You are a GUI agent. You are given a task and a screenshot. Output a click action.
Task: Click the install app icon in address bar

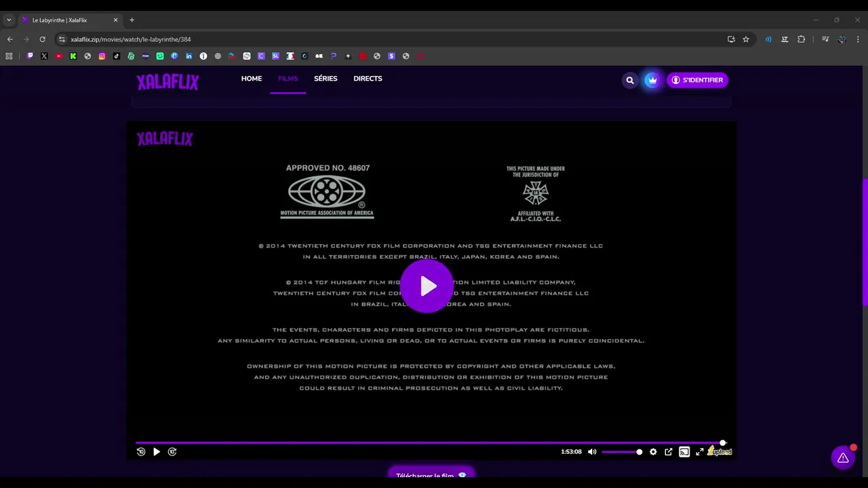[x=731, y=39]
